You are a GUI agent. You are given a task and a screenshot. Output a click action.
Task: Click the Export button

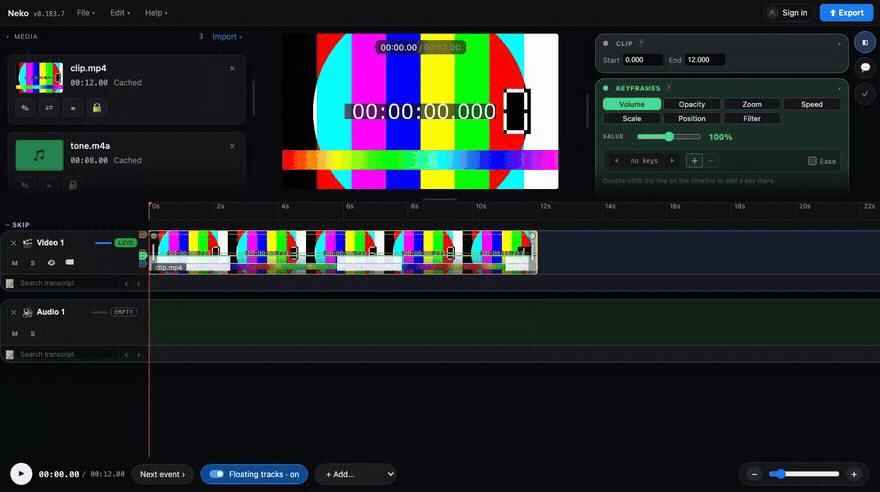pos(846,13)
